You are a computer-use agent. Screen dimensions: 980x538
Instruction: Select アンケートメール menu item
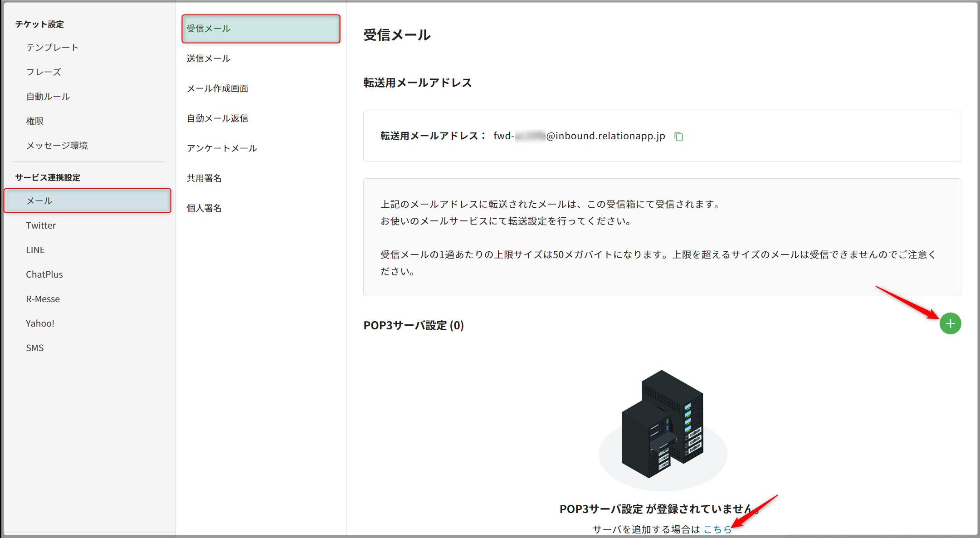[222, 148]
